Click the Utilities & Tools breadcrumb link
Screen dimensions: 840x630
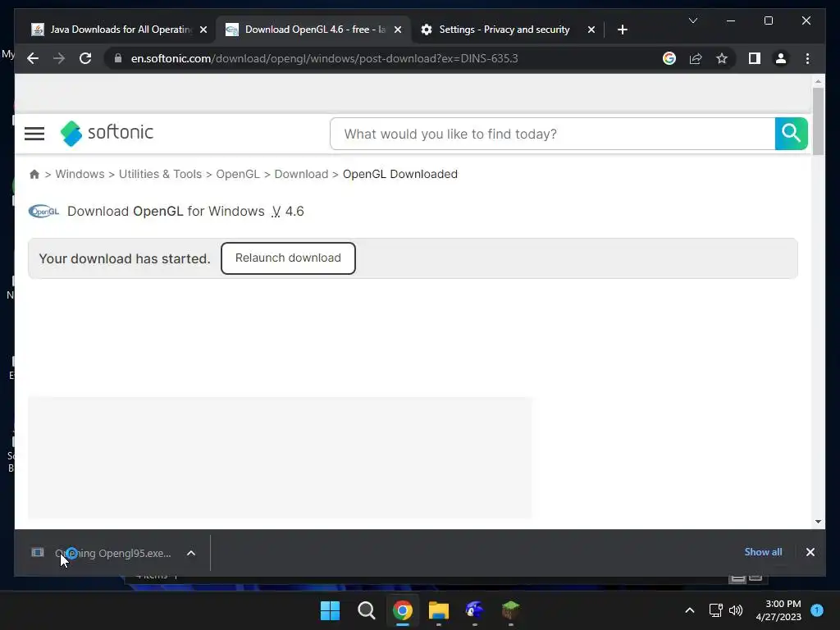click(160, 174)
